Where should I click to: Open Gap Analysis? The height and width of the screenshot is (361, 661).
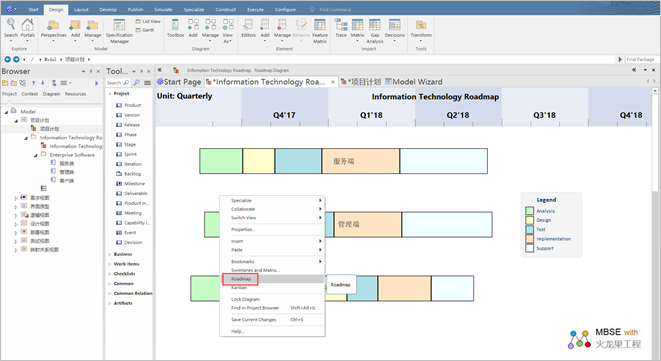[x=375, y=31]
